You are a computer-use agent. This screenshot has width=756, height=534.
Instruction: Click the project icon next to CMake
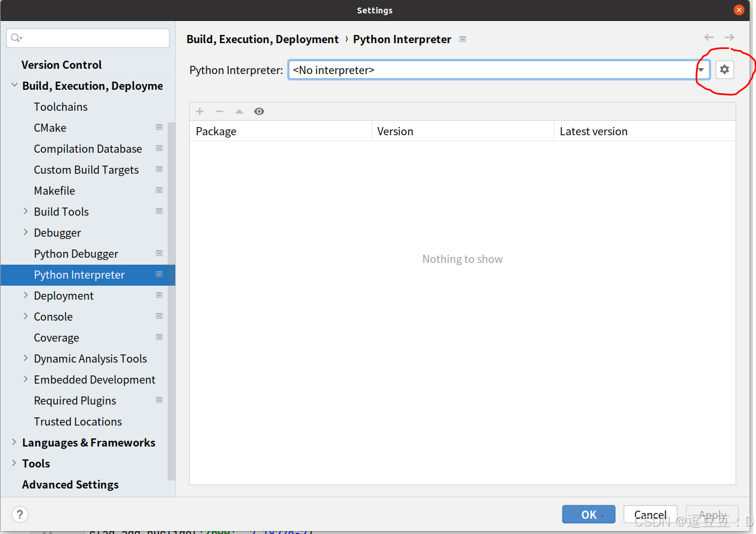click(x=159, y=127)
